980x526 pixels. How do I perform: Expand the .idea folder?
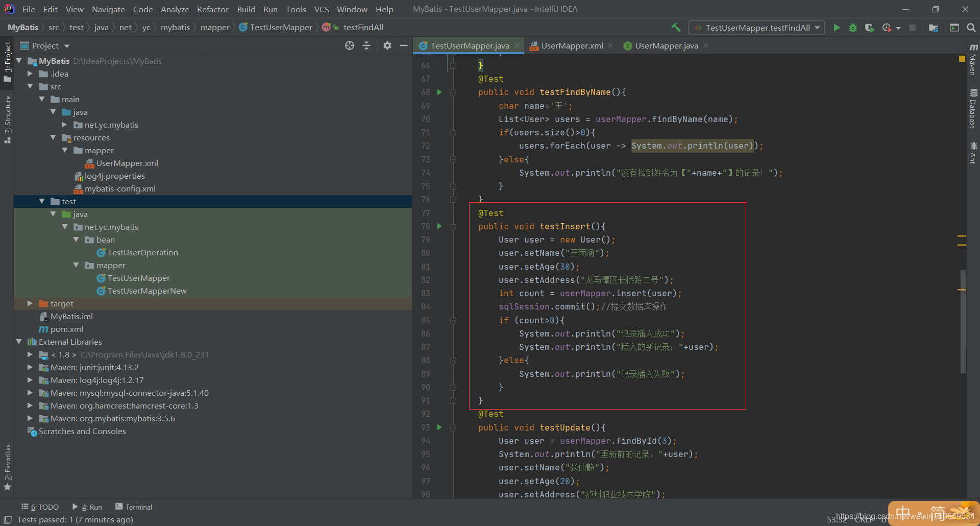[30, 74]
